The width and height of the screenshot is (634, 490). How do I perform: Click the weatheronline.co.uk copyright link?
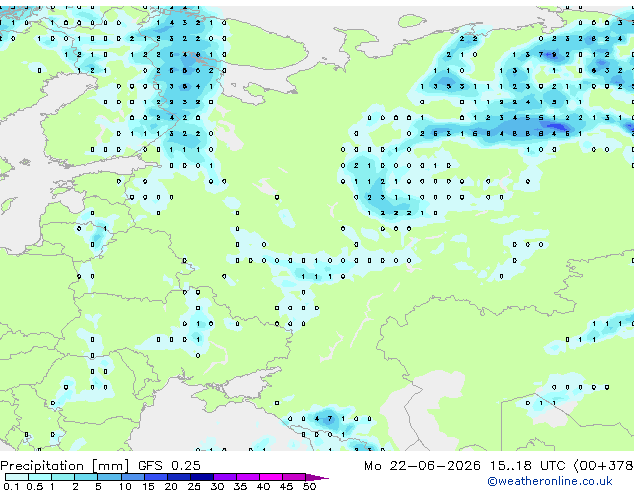point(550,481)
